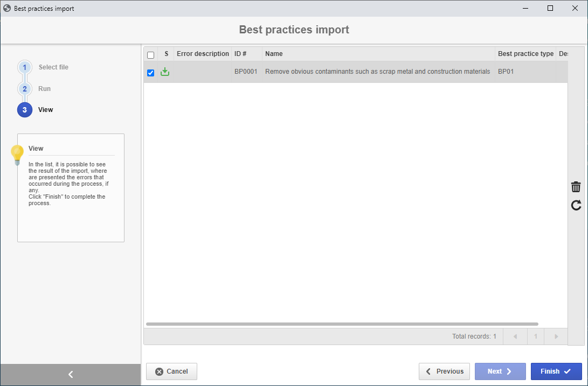Sort by Error description column header
588x386 pixels.
click(203, 54)
